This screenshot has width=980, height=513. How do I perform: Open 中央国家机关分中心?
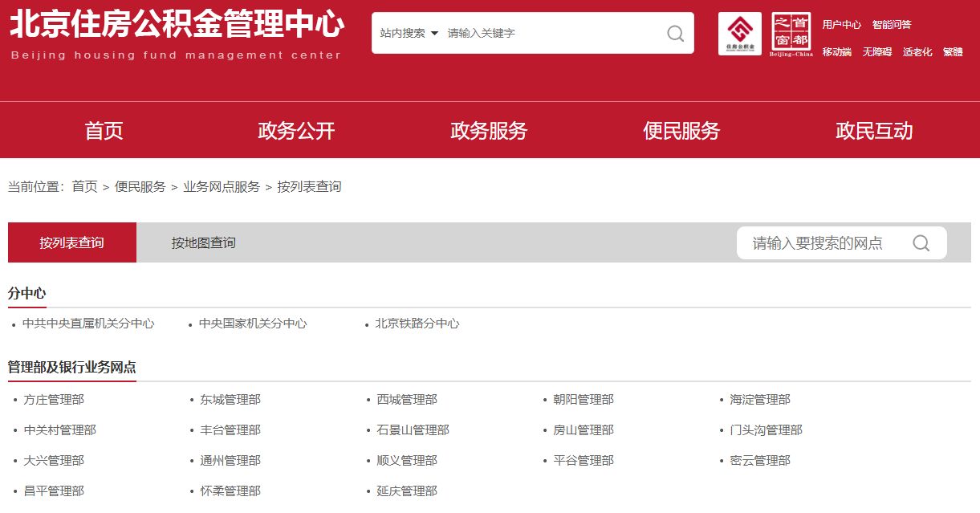click(253, 324)
